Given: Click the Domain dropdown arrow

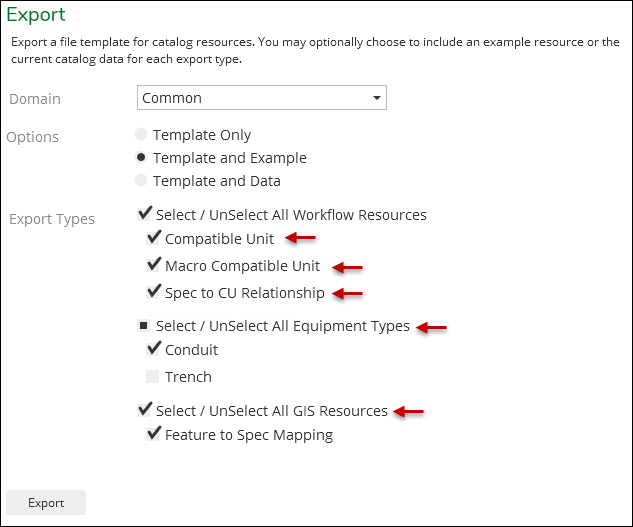Looking at the screenshot, I should (x=377, y=98).
